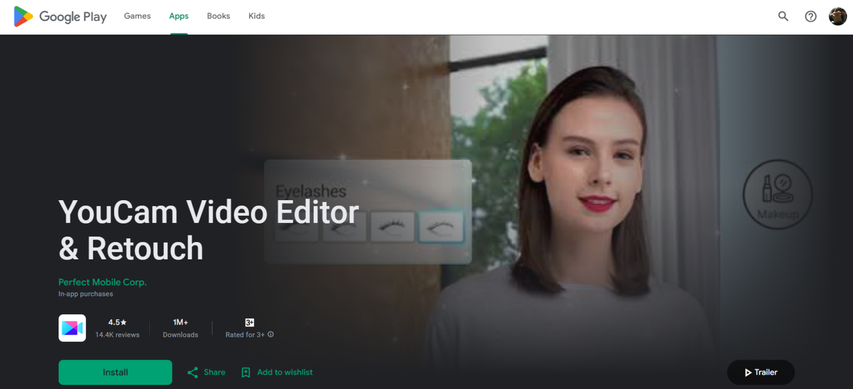853x389 pixels.
Task: Click the 4.5 star rating
Action: (118, 323)
